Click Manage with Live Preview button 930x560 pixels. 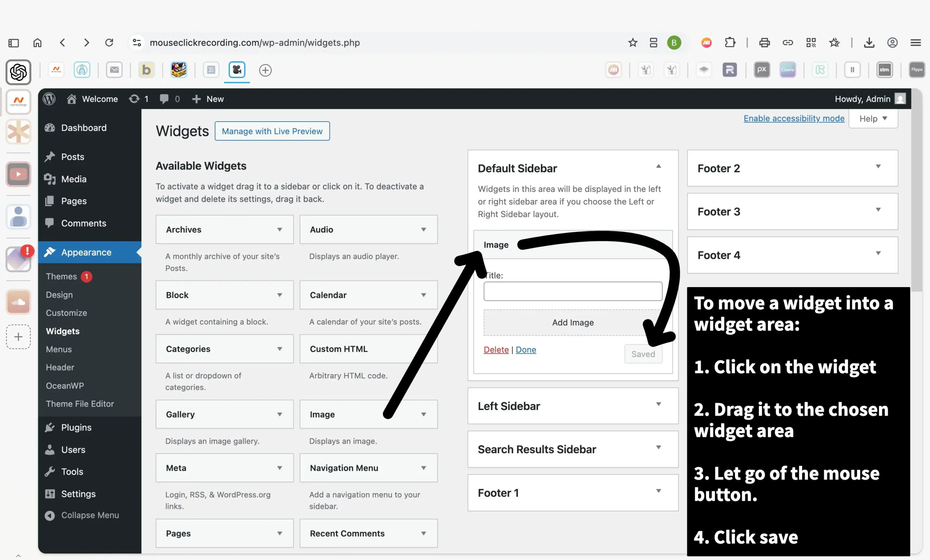click(272, 131)
